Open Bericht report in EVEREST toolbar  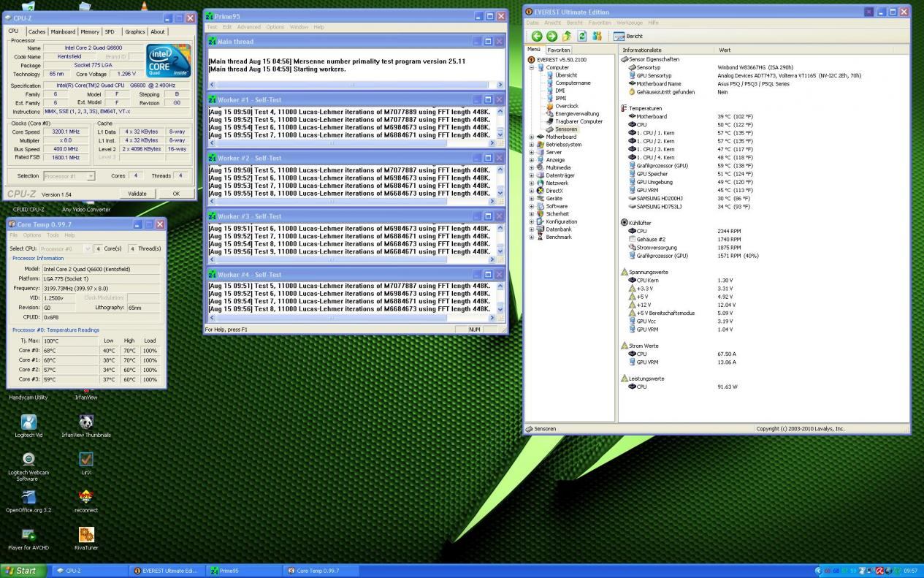(628, 36)
